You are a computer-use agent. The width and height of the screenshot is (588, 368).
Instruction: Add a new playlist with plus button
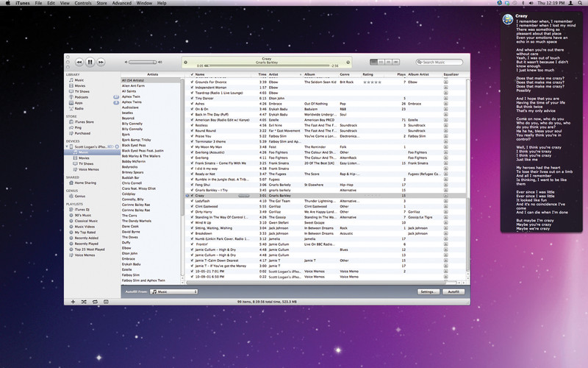[x=73, y=302]
